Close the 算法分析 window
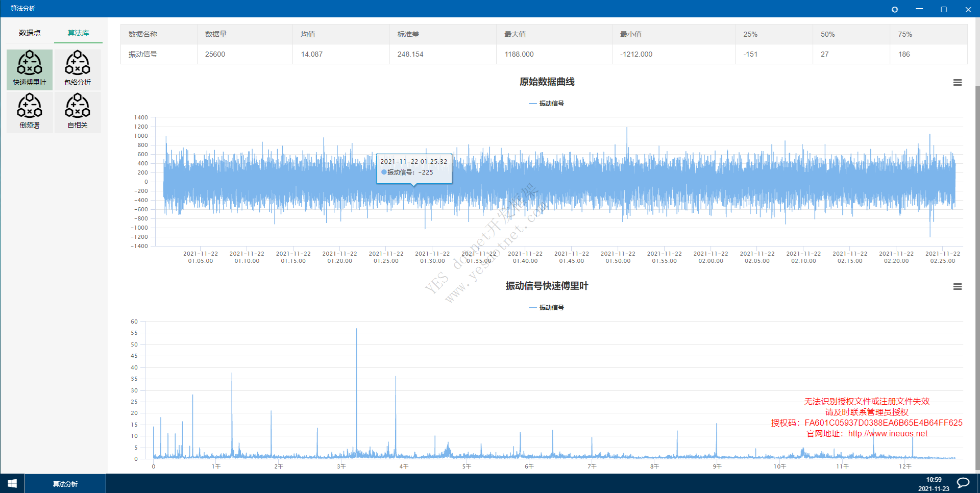The image size is (980, 493). pos(968,9)
